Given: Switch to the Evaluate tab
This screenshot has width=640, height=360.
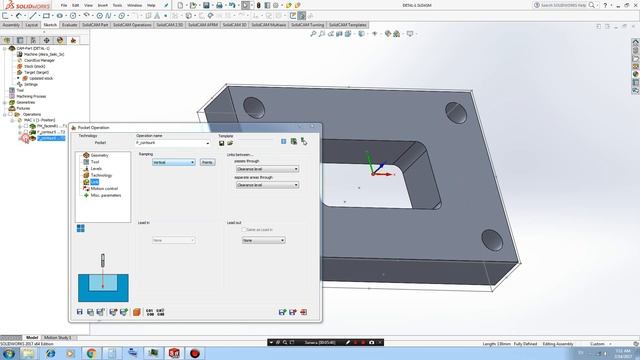Looking at the screenshot, I should (x=69, y=25).
